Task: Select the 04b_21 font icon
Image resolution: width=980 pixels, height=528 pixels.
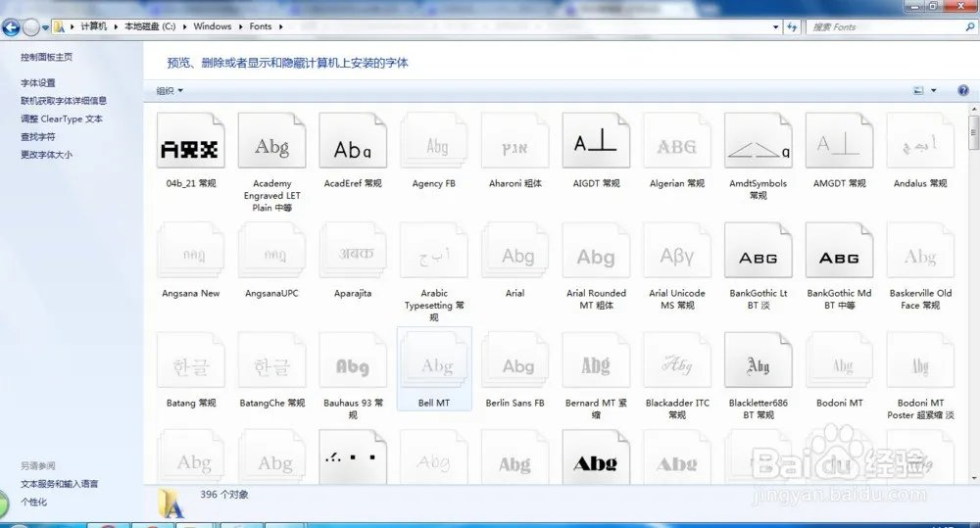Action: (191, 141)
